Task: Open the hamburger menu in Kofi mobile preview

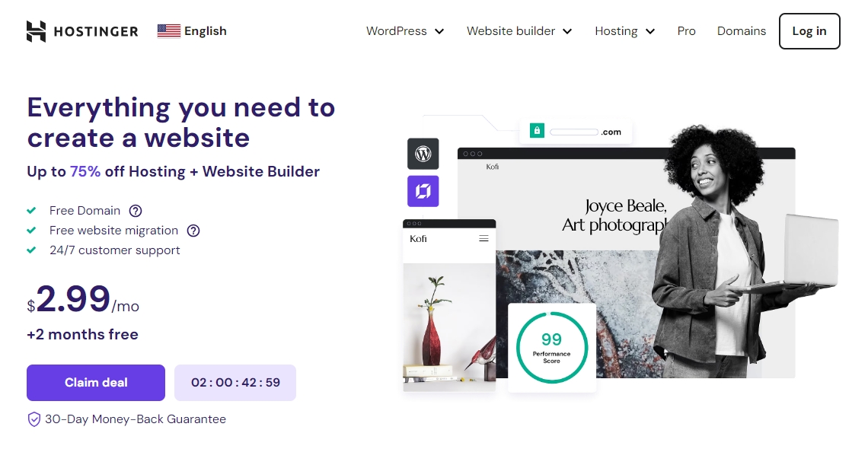Action: [x=483, y=238]
